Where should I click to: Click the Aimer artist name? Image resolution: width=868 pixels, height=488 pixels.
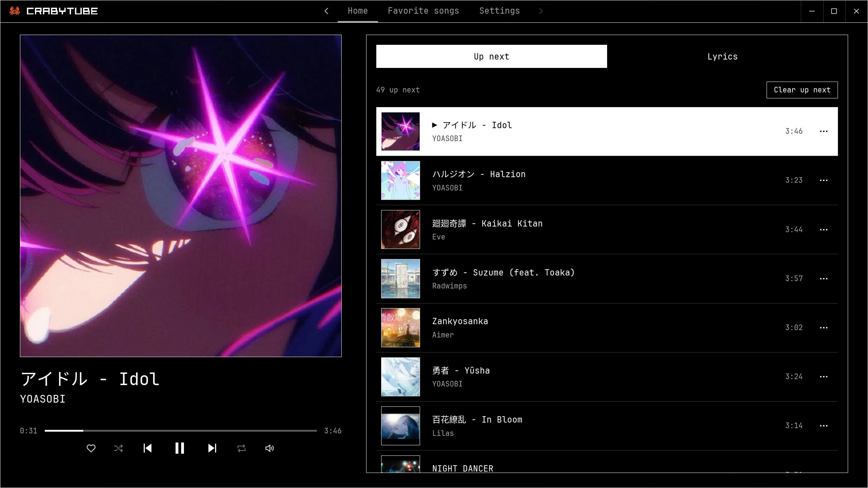coord(443,335)
